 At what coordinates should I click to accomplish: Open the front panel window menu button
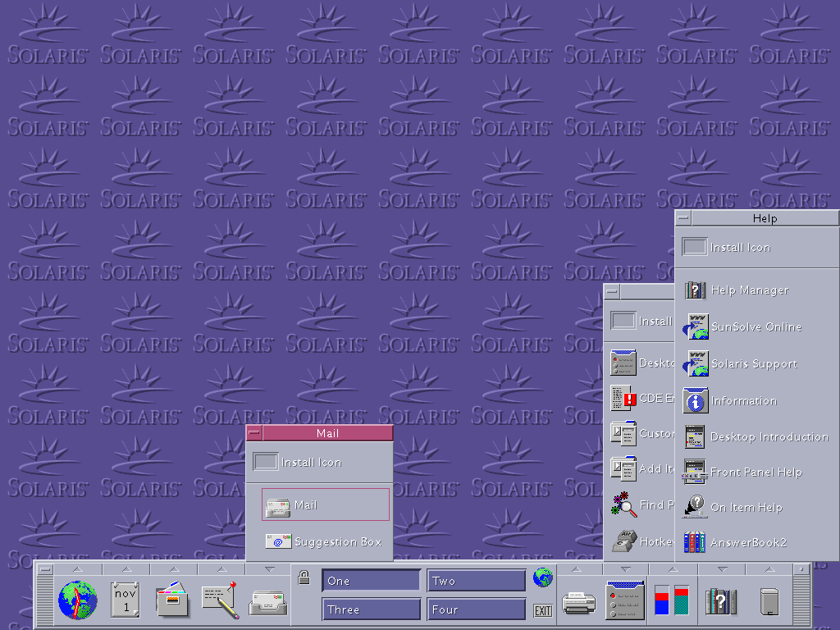46,569
